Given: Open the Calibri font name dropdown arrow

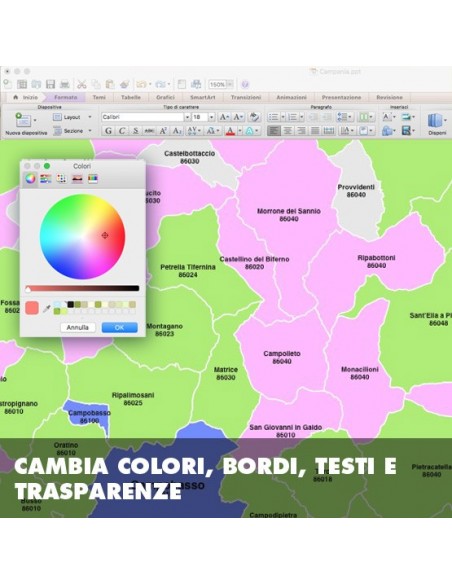Looking at the screenshot, I should pos(187,117).
